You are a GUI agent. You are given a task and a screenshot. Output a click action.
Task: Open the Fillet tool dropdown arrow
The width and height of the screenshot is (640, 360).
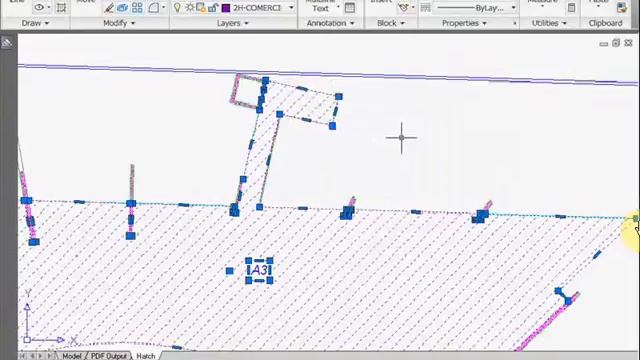point(164,8)
